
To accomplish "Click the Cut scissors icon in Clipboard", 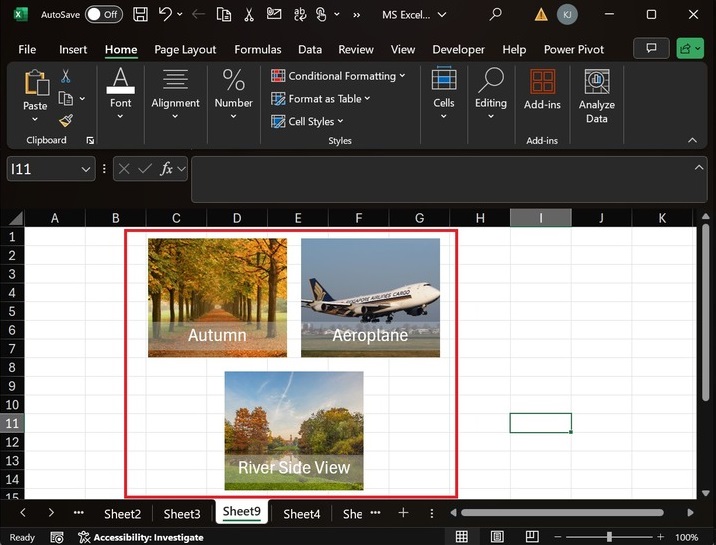I will point(66,76).
